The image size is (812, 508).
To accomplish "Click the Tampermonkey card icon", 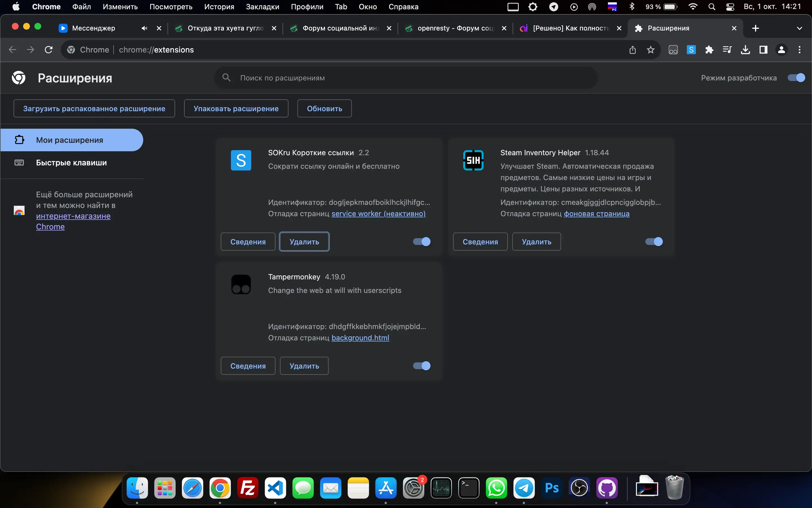I will point(241,284).
